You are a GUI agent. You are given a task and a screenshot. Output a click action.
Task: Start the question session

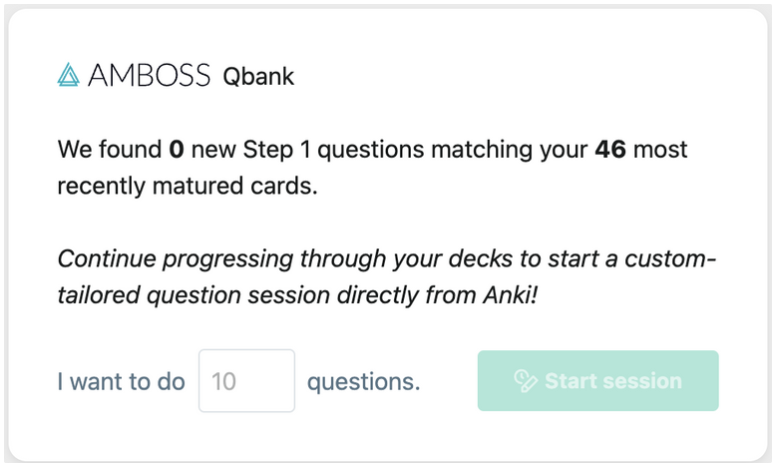point(598,380)
